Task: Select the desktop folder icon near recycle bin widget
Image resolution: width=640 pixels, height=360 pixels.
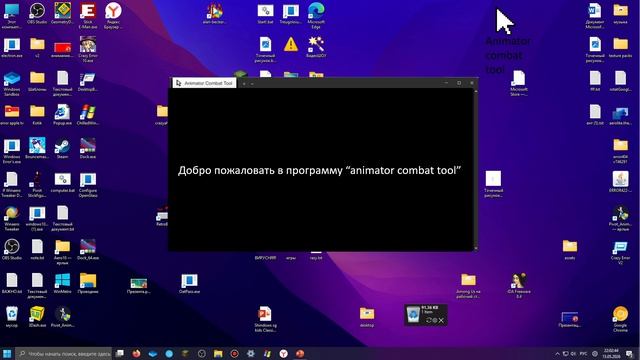Action: click(x=367, y=317)
